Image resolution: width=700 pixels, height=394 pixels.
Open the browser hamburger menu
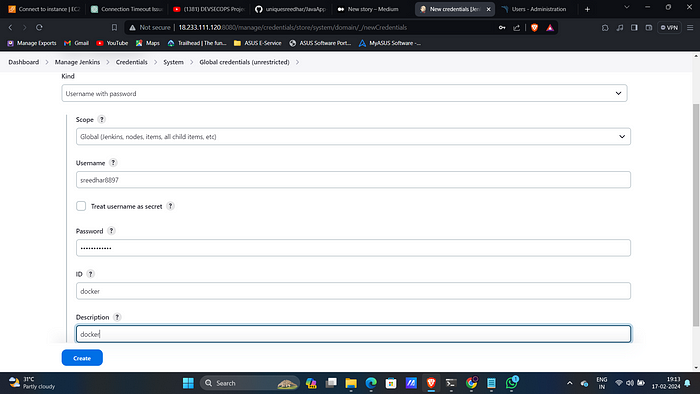point(690,28)
